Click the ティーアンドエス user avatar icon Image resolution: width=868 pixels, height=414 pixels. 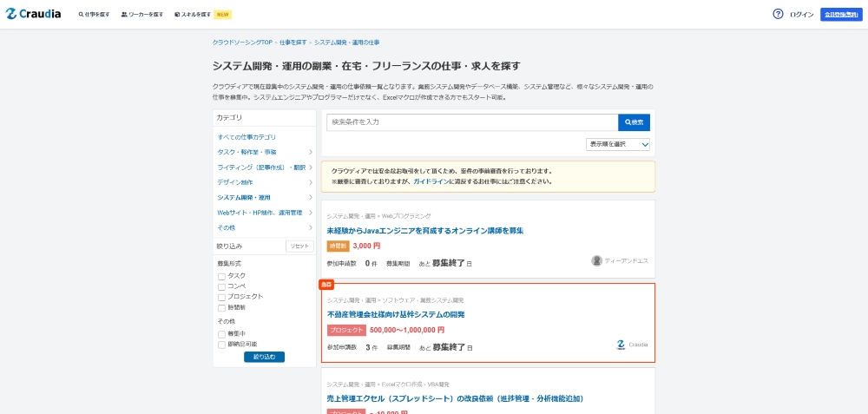click(x=596, y=260)
